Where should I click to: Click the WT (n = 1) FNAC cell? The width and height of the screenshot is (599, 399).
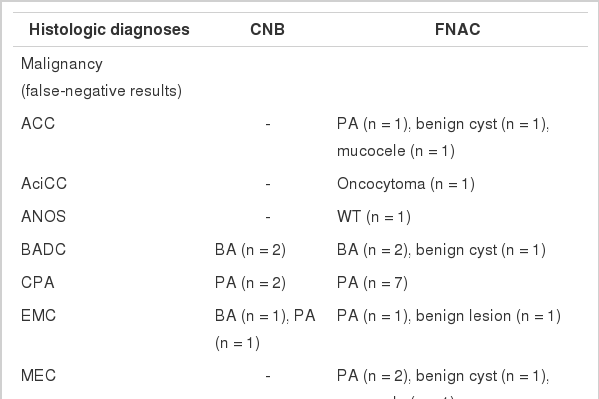click(374, 217)
